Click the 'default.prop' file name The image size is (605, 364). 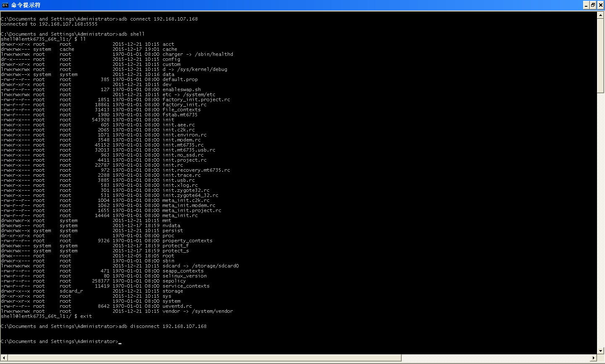pos(180,79)
